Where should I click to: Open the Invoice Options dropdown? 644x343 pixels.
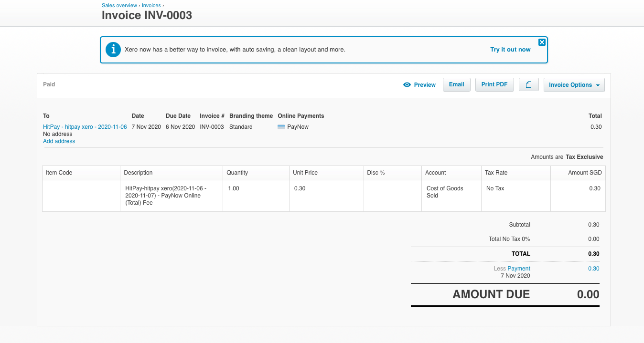(x=574, y=85)
